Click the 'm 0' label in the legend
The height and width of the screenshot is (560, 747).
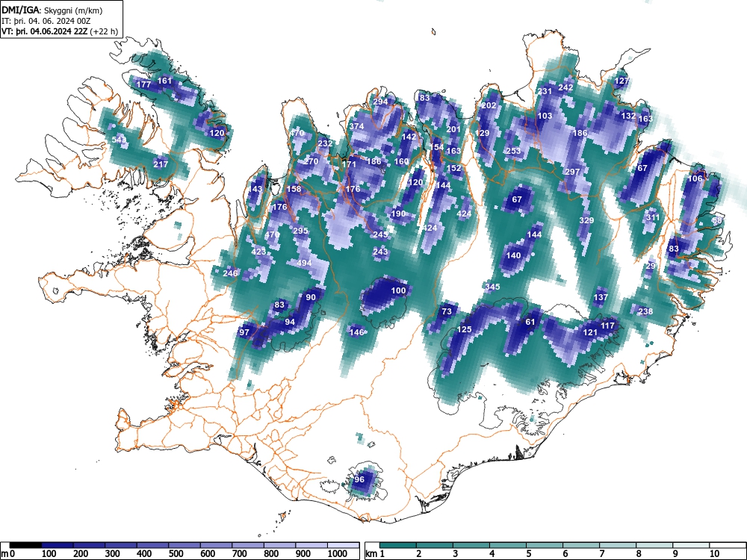[x=8, y=554]
